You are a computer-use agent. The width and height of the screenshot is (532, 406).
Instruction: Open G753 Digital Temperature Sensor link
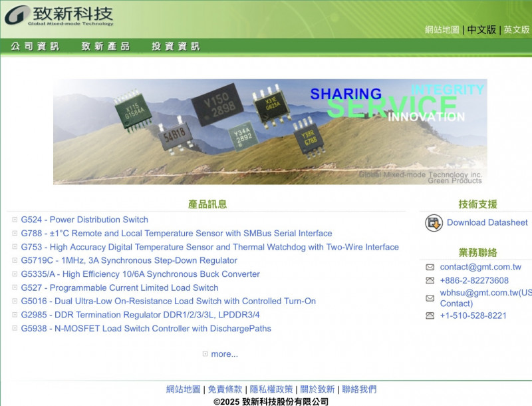209,247
